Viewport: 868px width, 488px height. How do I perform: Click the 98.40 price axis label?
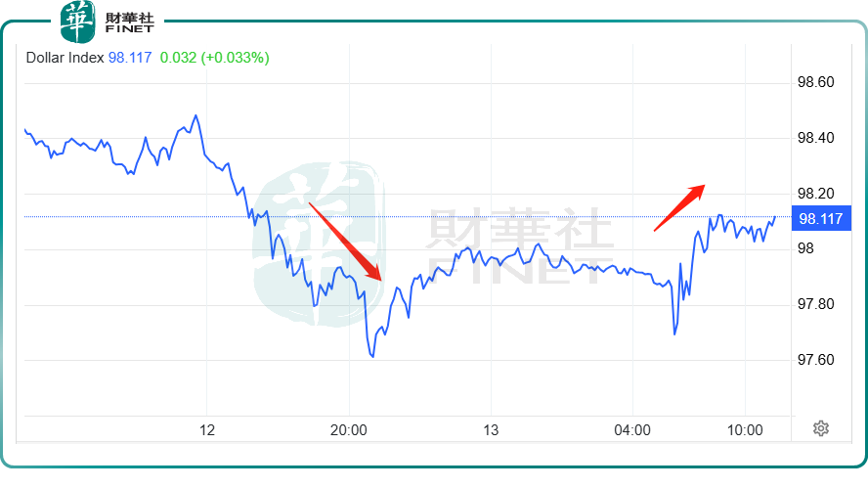click(x=815, y=138)
